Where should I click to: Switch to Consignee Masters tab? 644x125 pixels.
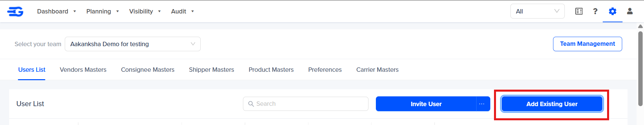pos(148,70)
